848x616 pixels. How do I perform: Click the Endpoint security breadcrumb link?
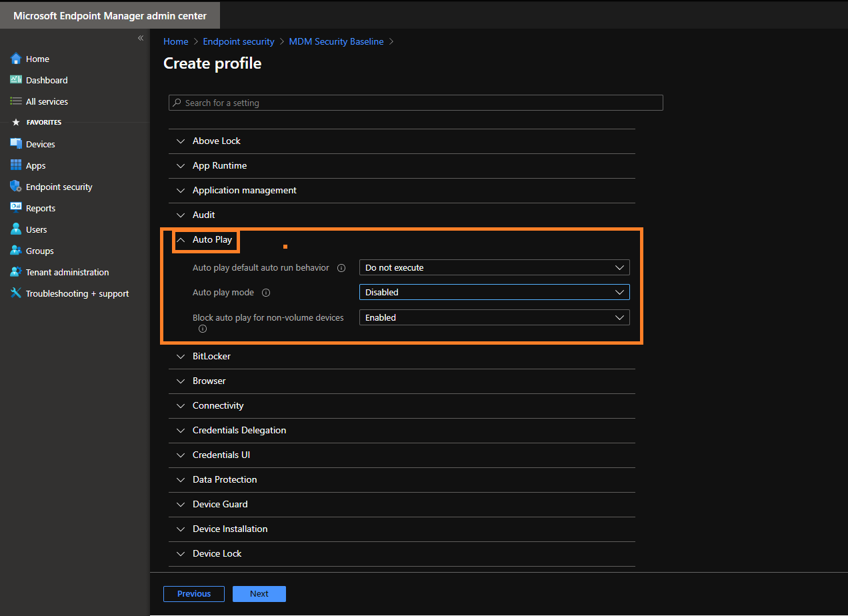[x=239, y=41]
